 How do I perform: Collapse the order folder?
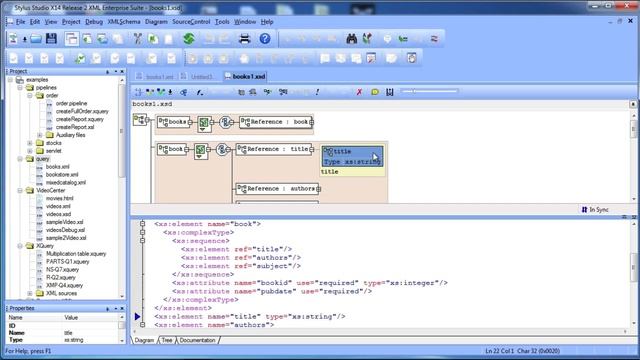30,95
